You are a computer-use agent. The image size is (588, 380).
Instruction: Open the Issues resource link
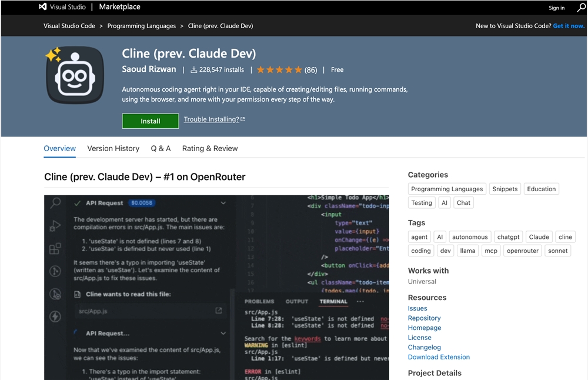417,308
